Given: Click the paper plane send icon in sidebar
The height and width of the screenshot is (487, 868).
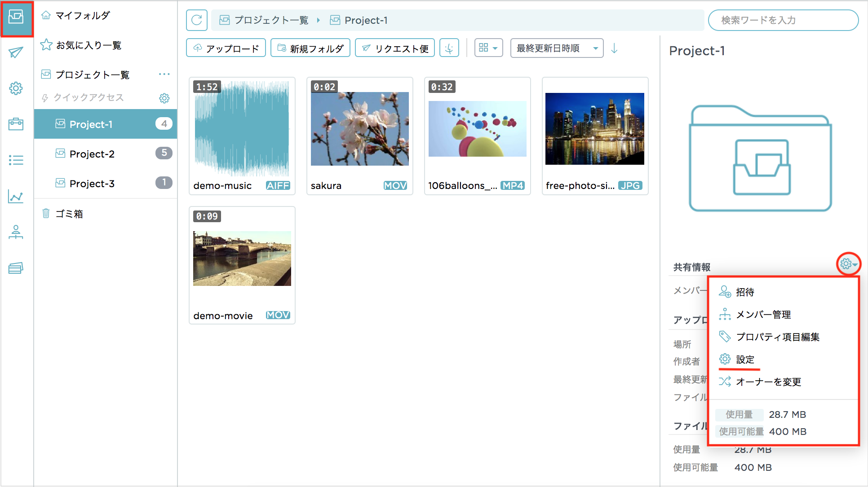Looking at the screenshot, I should (16, 53).
